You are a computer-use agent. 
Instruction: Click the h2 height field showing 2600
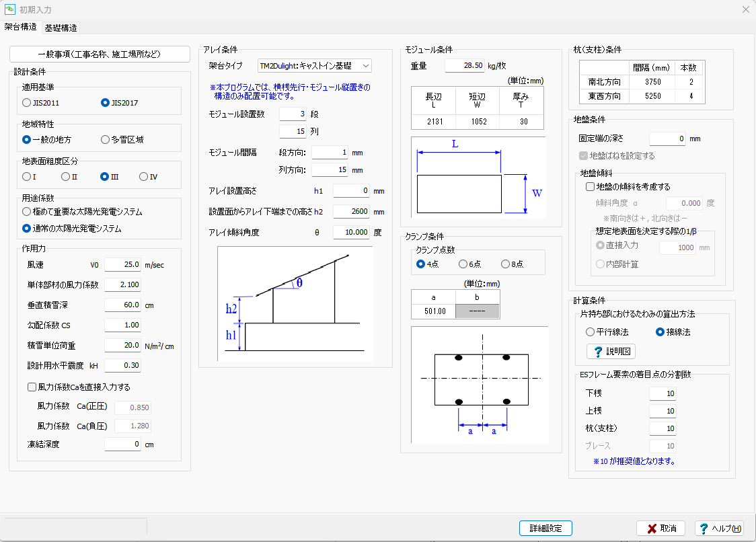[351, 212]
